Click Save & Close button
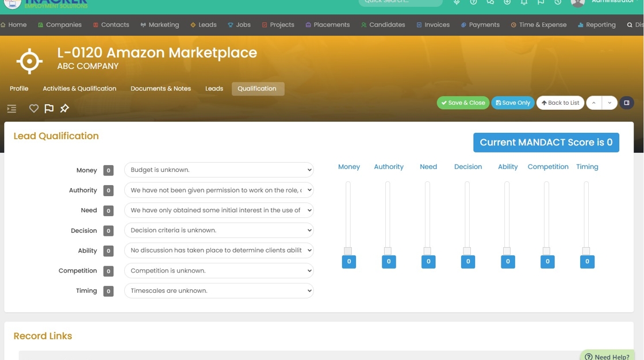Image resolution: width=644 pixels, height=360 pixels. pos(463,103)
